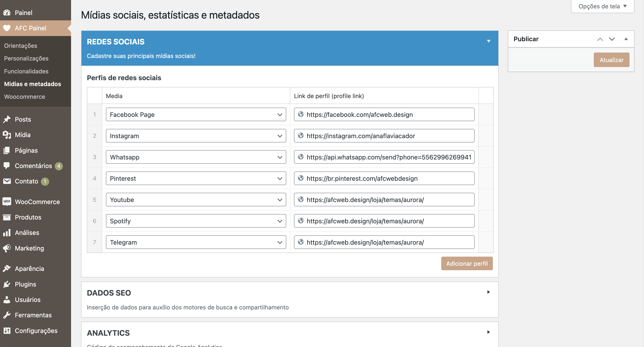Click the Adicionar perfil button

coord(467,263)
